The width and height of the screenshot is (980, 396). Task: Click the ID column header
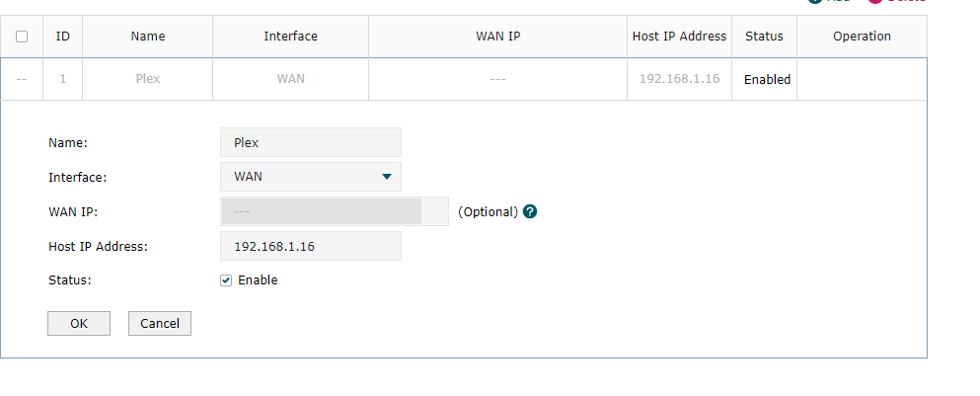tap(62, 37)
